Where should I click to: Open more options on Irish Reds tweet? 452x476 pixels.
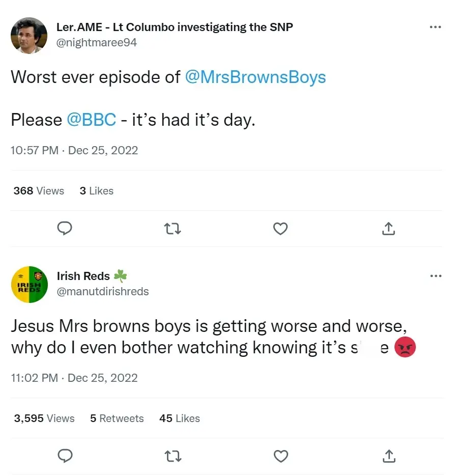click(x=435, y=276)
